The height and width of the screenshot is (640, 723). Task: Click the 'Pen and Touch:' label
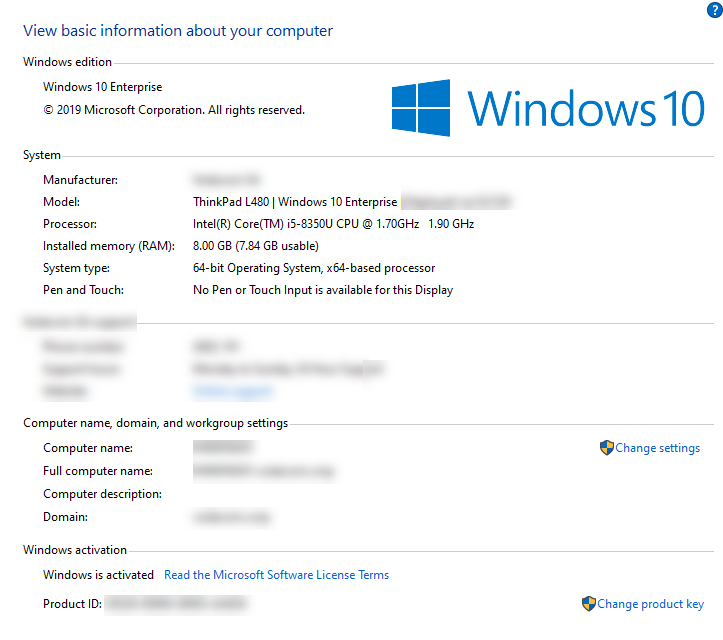click(x=83, y=290)
